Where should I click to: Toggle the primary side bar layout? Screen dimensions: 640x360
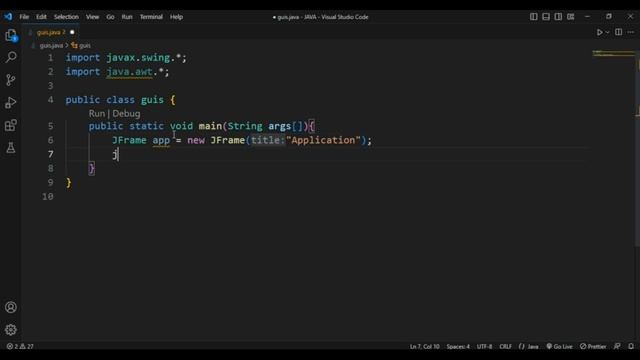coord(533,17)
